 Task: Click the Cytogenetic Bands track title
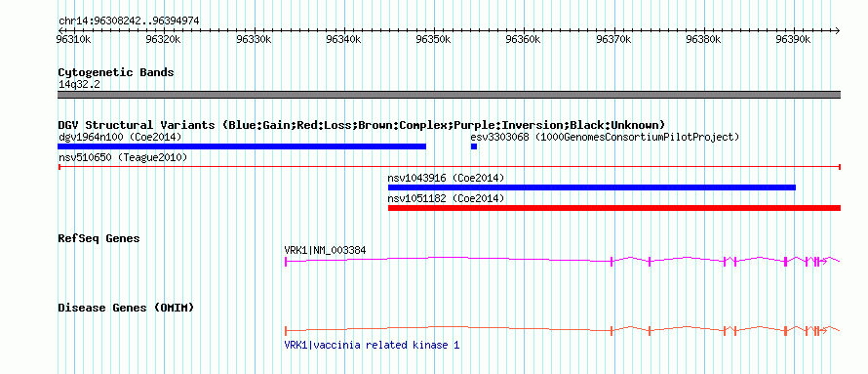pyautogui.click(x=116, y=72)
